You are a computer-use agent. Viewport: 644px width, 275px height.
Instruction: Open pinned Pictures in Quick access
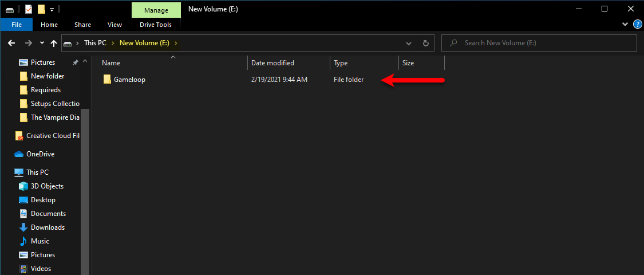click(x=43, y=62)
